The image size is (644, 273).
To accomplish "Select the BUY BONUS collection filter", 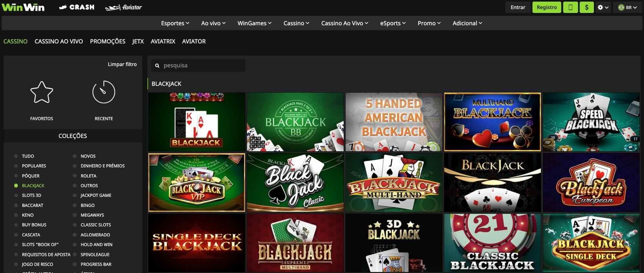I will [x=34, y=225].
